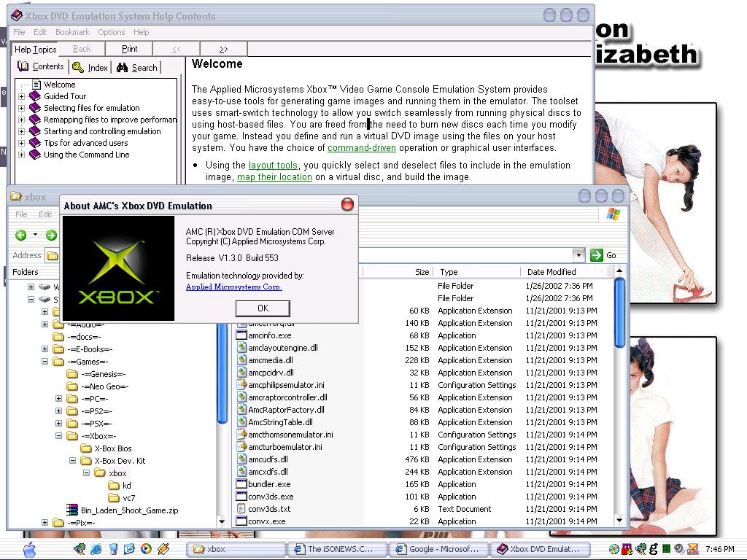Switch to The iSONEWS.C... taskbar window
The height and width of the screenshot is (560, 747).
(x=336, y=549)
